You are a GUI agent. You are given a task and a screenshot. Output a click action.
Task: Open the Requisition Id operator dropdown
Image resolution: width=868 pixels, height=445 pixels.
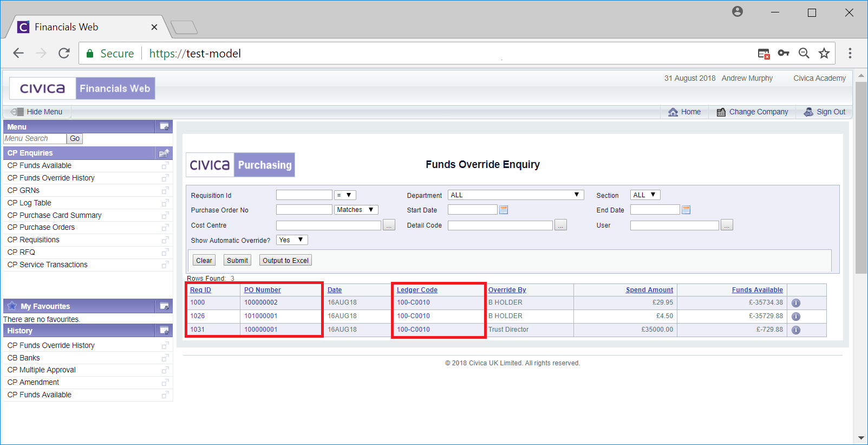click(345, 195)
